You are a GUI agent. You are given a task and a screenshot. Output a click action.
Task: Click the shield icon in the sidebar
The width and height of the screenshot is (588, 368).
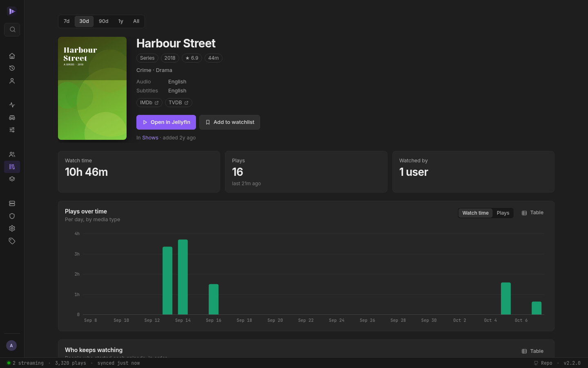(12, 216)
